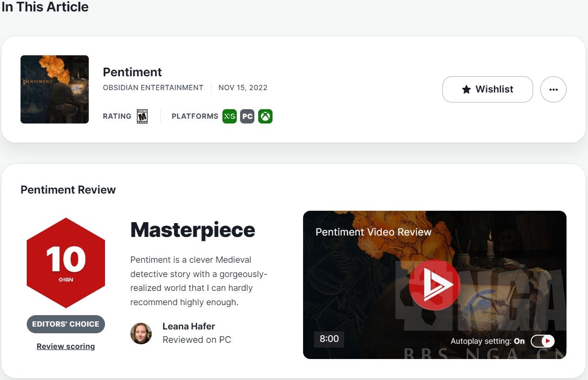
Task: Select the Xbox Series X|S platform icon
Action: [x=230, y=116]
